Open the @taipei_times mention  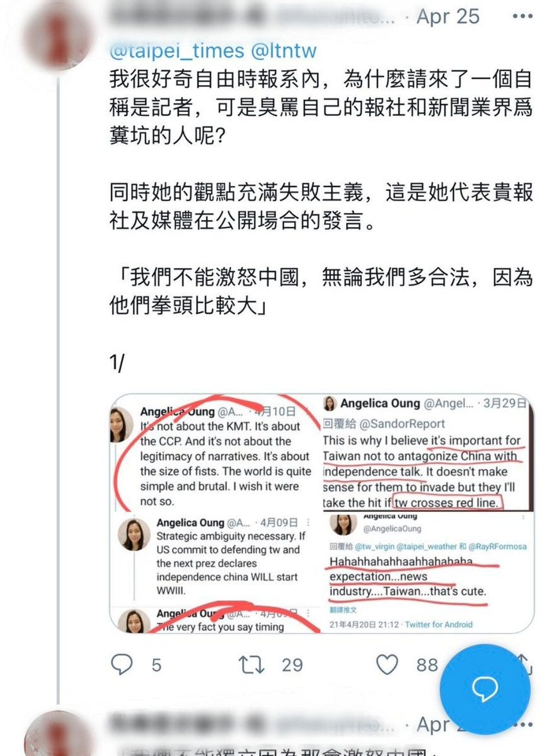click(x=177, y=50)
